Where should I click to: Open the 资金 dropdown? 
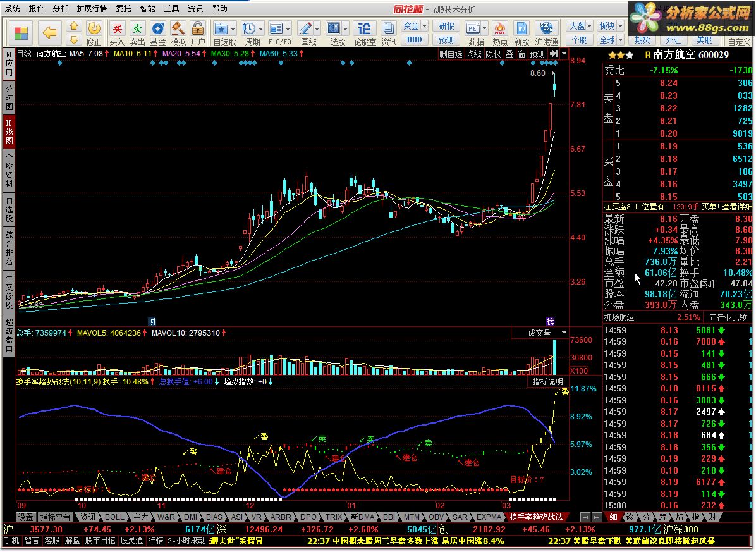point(415,26)
